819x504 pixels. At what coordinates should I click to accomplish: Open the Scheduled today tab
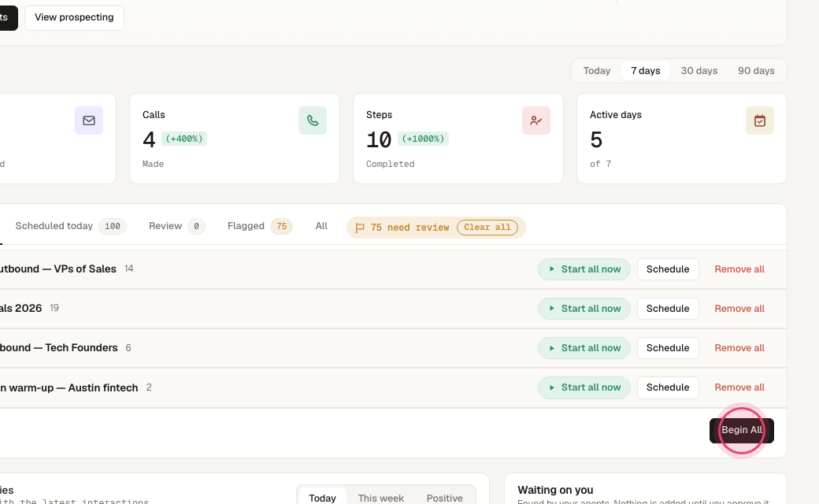[x=71, y=226]
